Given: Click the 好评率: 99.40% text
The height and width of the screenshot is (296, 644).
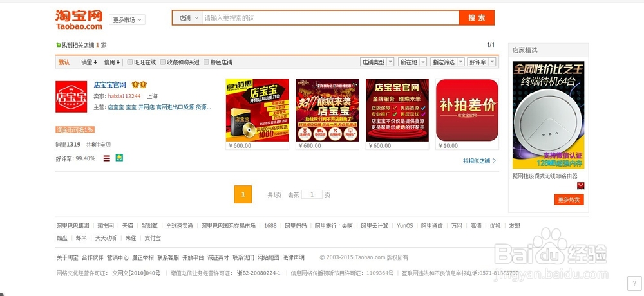Looking at the screenshot, I should pyautogui.click(x=75, y=158).
